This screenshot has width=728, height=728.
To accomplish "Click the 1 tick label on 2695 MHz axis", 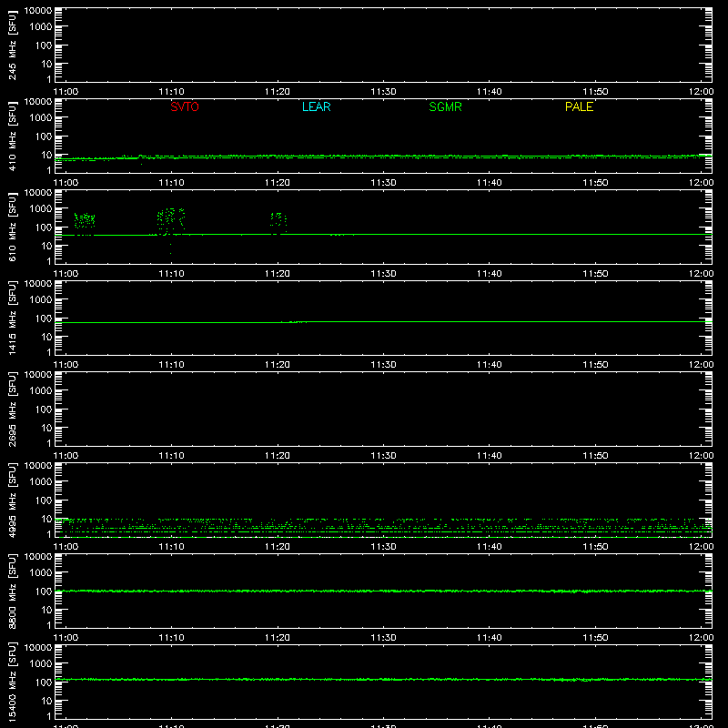I will [x=49, y=443].
